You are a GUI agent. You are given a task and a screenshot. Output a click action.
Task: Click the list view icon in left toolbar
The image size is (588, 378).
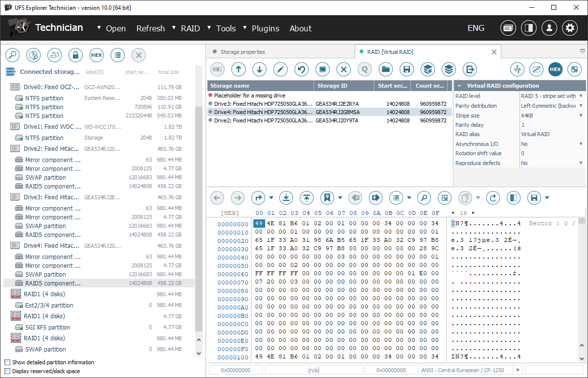pyautogui.click(x=117, y=55)
